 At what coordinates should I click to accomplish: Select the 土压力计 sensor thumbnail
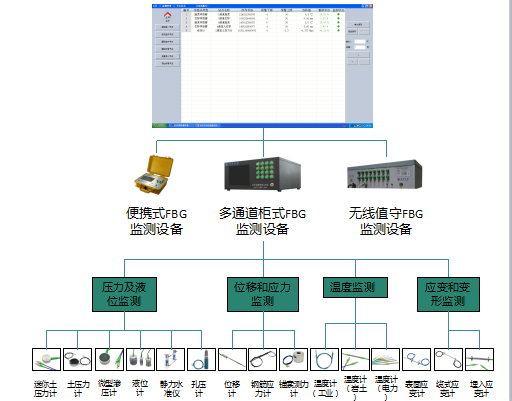click(x=77, y=360)
